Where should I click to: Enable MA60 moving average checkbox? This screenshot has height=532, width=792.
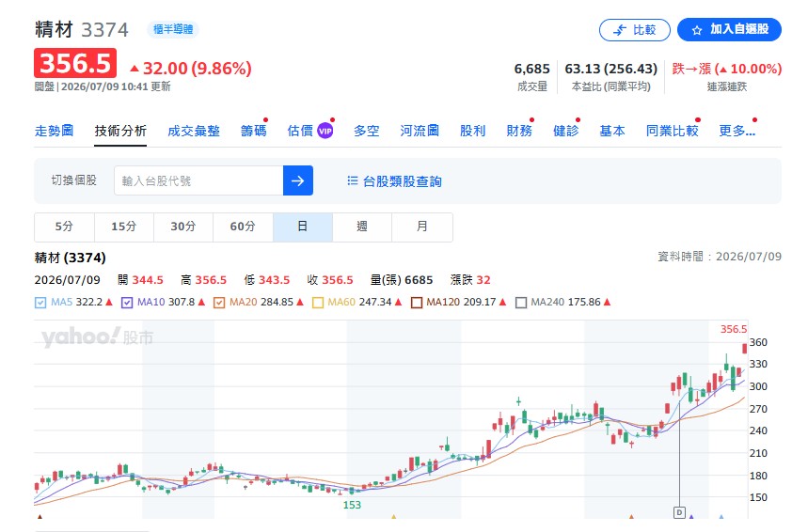click(x=318, y=303)
